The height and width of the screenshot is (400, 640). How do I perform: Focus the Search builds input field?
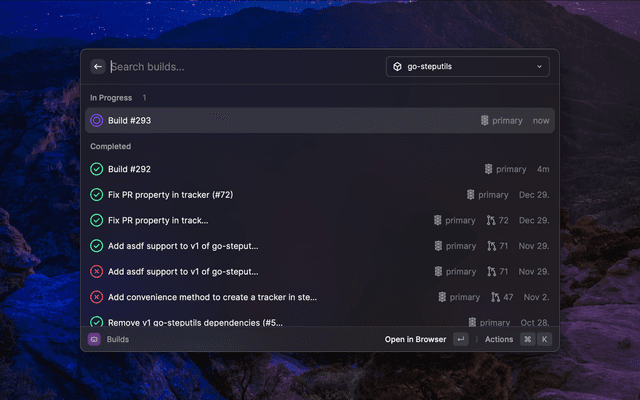(240, 67)
